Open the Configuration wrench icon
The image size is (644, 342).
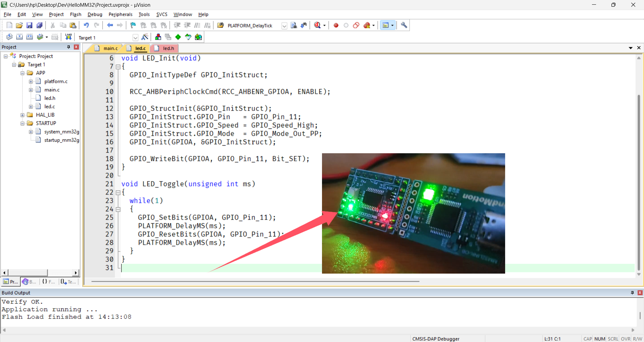coord(404,25)
